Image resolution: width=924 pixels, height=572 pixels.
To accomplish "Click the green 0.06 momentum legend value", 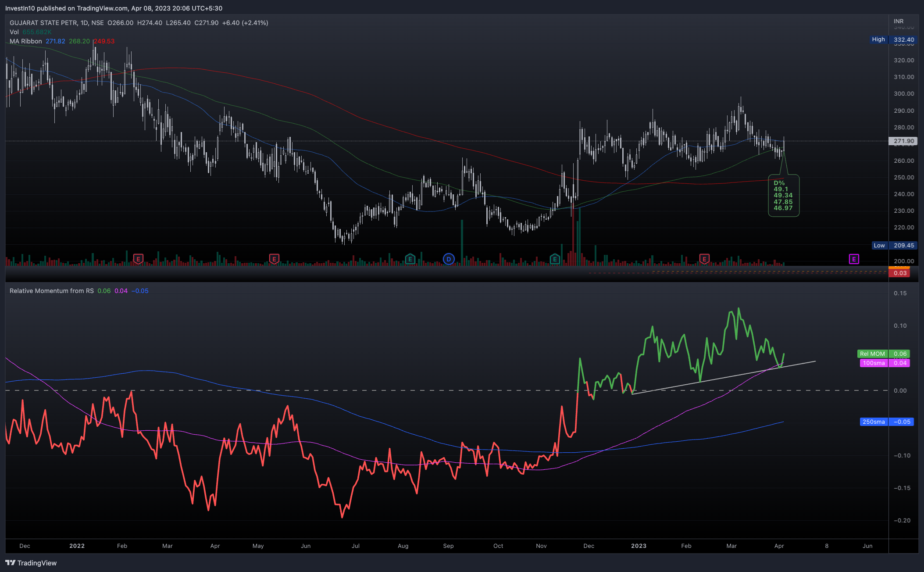I will [104, 291].
